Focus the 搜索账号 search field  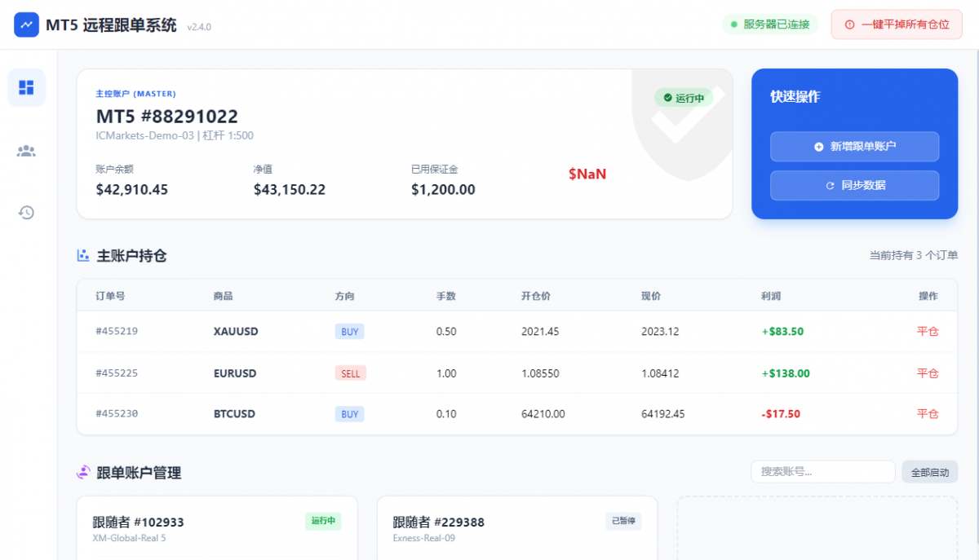(x=823, y=471)
